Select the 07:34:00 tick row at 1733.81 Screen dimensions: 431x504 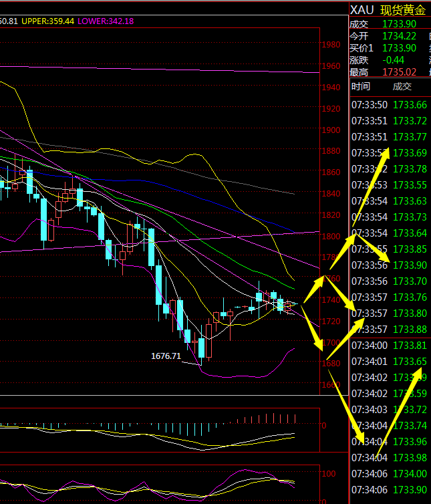(x=390, y=346)
